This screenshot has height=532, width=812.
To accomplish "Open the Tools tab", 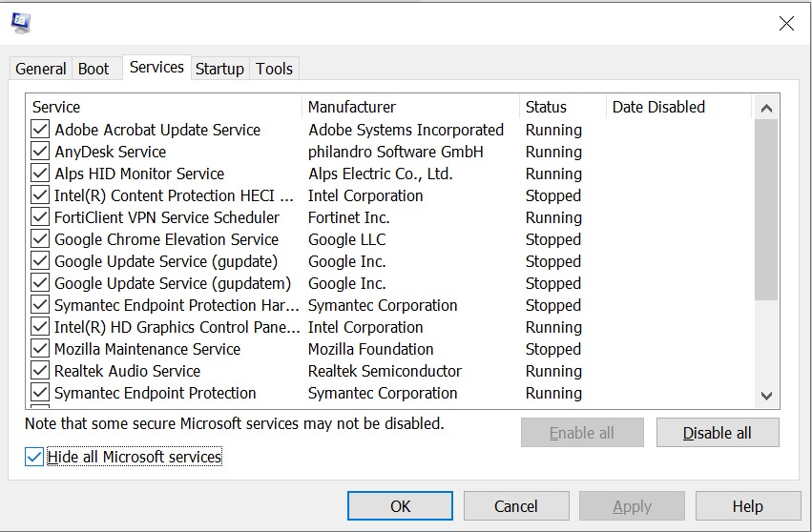I will (274, 69).
